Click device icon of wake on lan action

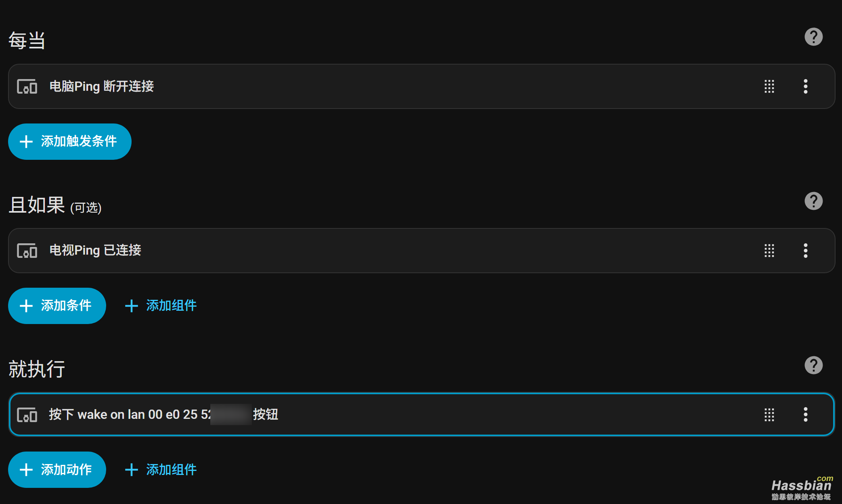[x=27, y=414]
